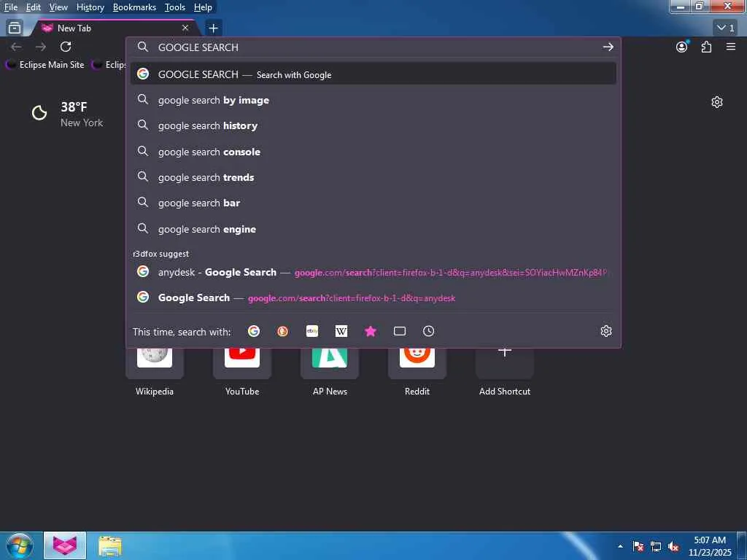Open Eclipse Main Site bookmark
Screen dimensions: 747x560
click(46, 65)
